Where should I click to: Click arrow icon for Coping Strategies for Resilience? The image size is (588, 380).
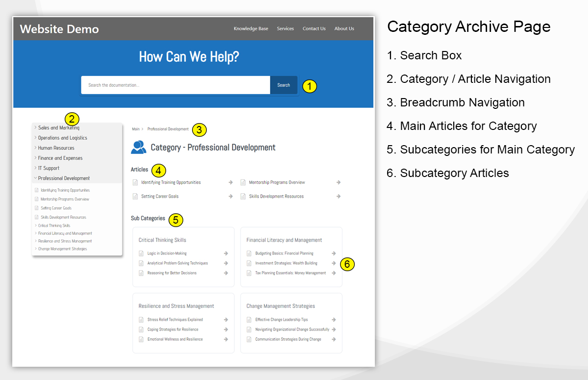[x=226, y=329]
